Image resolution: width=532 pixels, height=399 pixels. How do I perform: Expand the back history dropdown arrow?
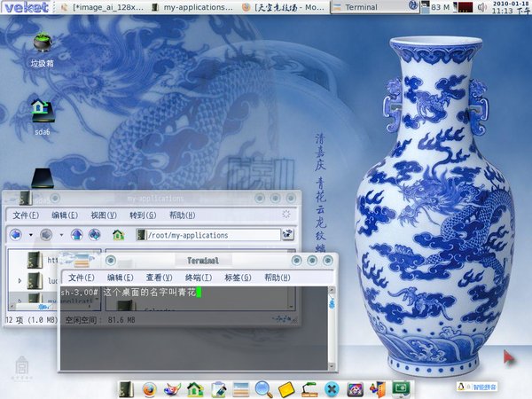click(x=30, y=235)
